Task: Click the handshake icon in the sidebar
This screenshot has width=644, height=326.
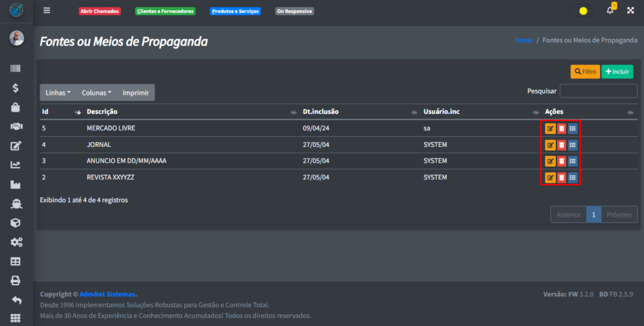Action: 16,126
